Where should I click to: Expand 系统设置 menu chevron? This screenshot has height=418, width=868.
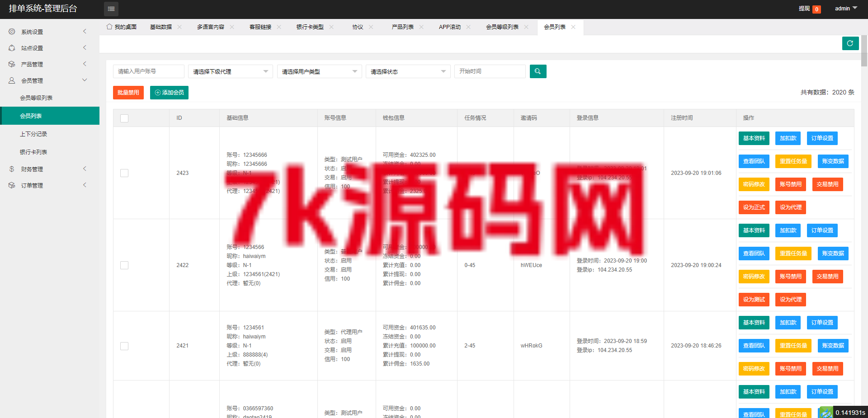coord(85,31)
